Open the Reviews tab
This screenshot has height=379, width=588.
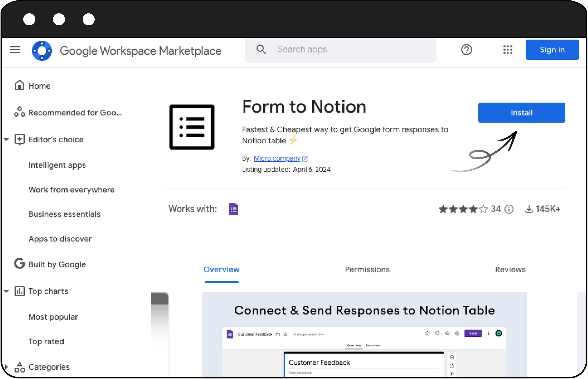pyautogui.click(x=510, y=269)
